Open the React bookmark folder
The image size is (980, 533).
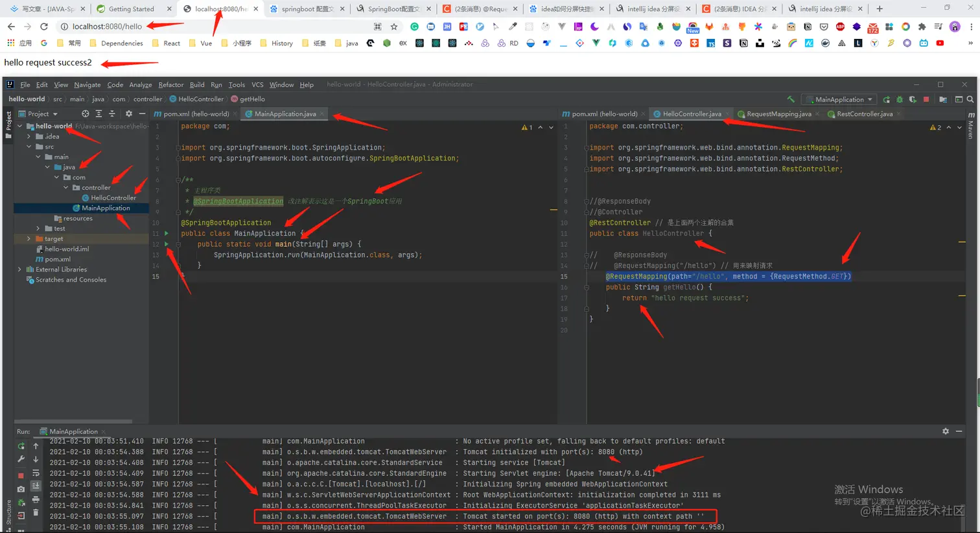pos(166,43)
